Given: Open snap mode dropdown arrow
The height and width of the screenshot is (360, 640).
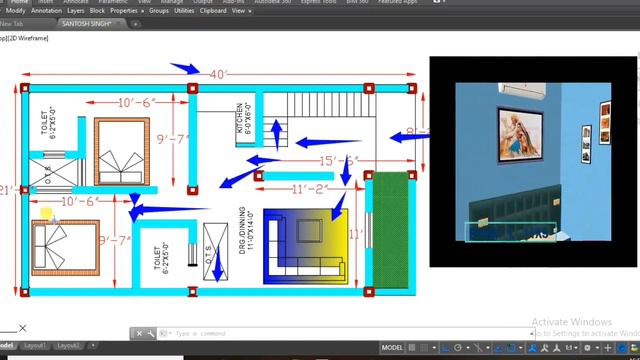Looking at the screenshot, I should 434,348.
